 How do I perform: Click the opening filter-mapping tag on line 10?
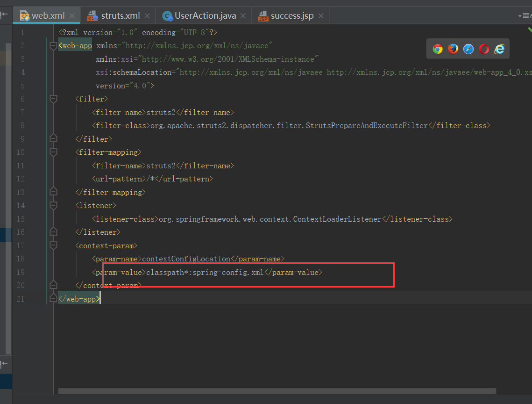[108, 152]
